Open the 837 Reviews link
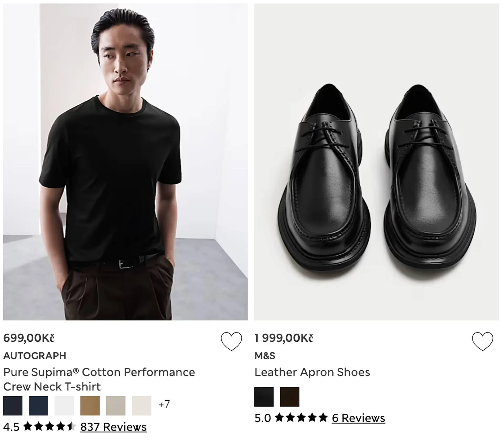Screen dimensions: 504x447 113,427
